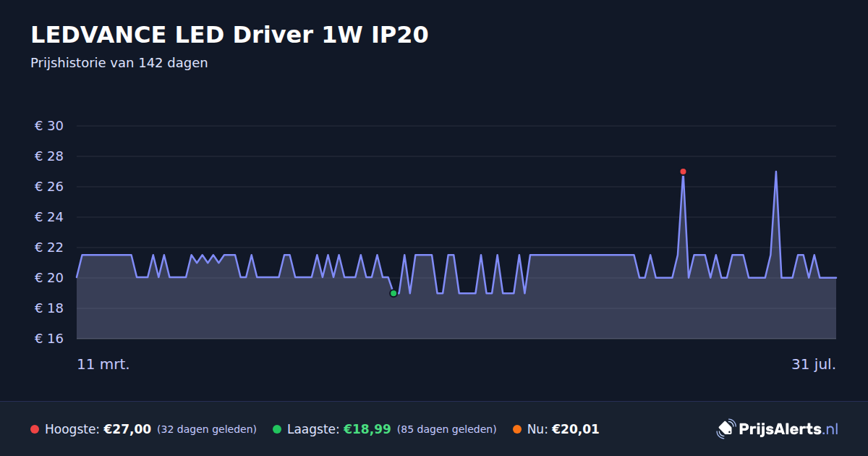Click the lowest price value €18,99
868x456 pixels.
(x=367, y=429)
